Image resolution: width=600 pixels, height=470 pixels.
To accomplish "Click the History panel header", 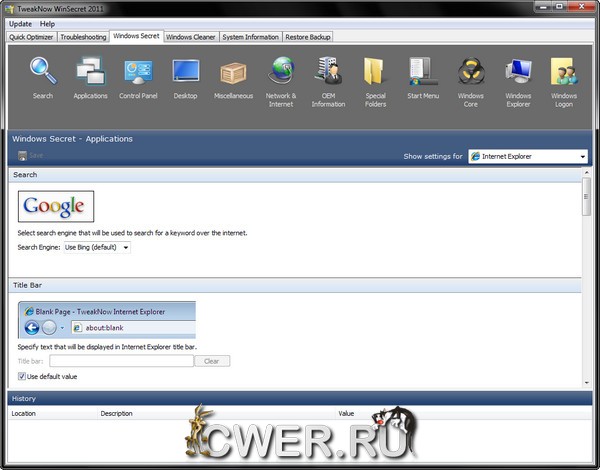I will coord(300,398).
